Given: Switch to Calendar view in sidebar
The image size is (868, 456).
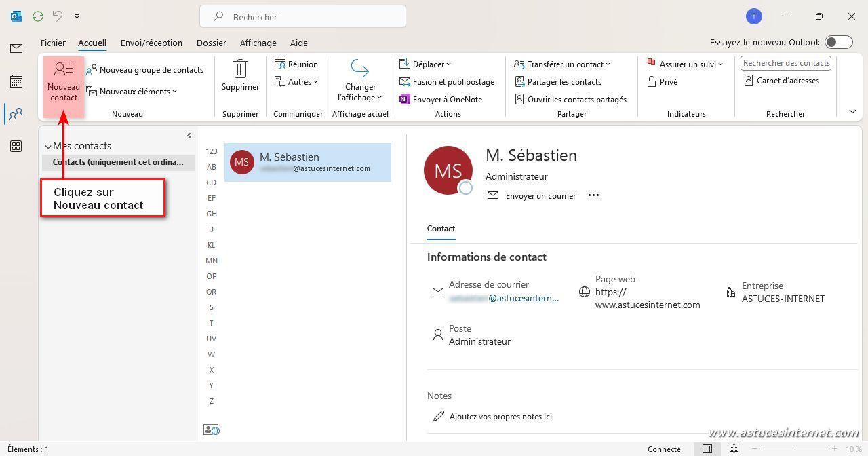Looking at the screenshot, I should pos(16,81).
